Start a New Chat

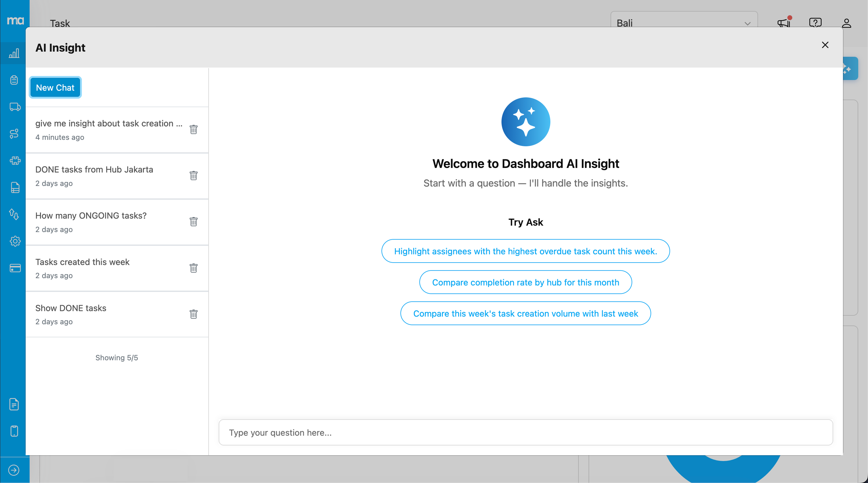pos(55,87)
